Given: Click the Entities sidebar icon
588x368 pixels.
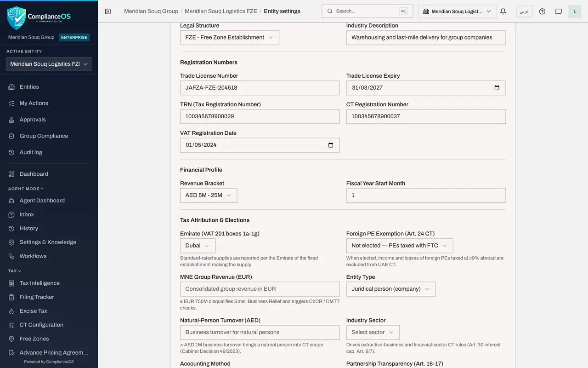Looking at the screenshot, I should pos(11,87).
